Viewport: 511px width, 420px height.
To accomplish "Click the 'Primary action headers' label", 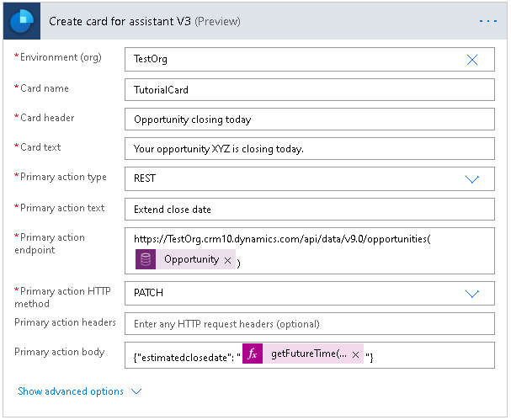I will (65, 322).
